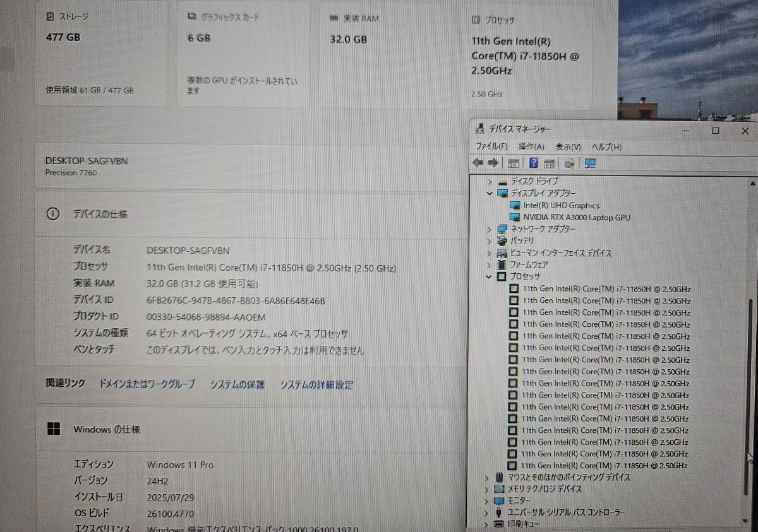
Task: Open the ドメインまたはワークグループ link
Action: click(x=147, y=384)
